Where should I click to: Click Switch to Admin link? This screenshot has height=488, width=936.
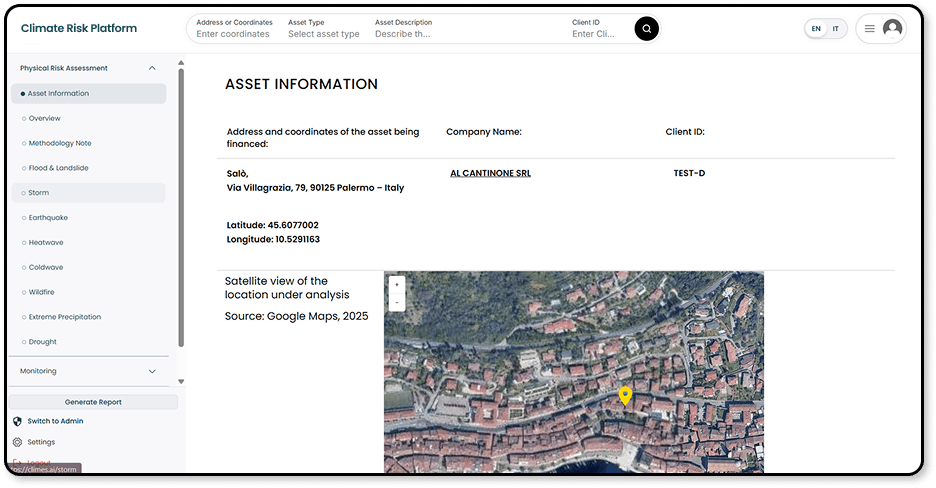[x=55, y=421]
